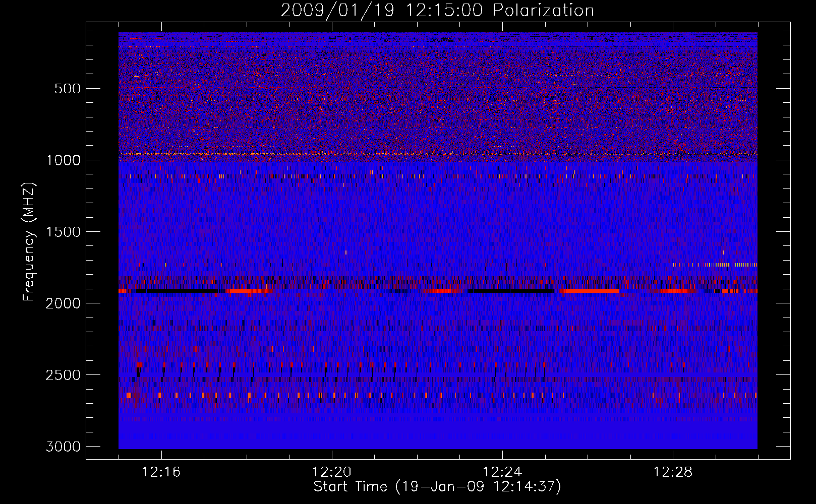The width and height of the screenshot is (816, 504).
Task: Click the 12:28 time tick label
Action: pos(673,472)
